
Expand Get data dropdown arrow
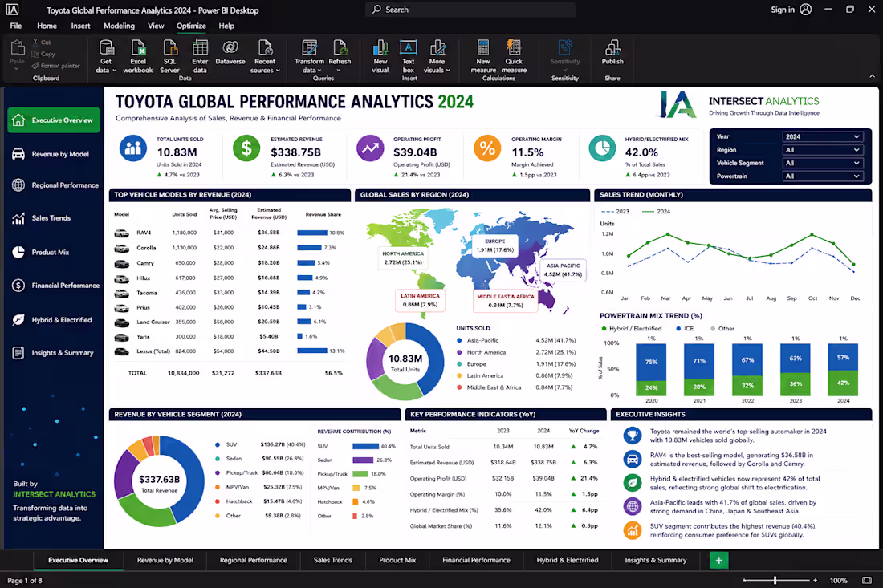(x=114, y=71)
